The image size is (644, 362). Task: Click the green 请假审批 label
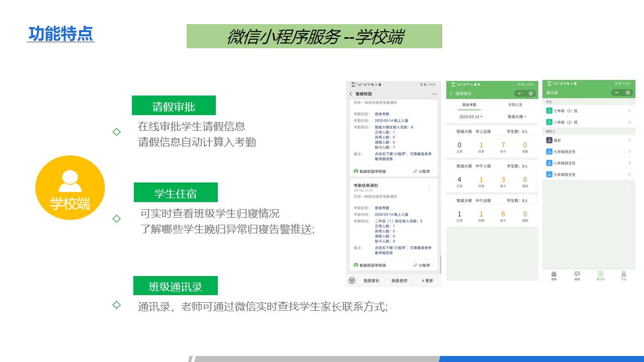click(x=174, y=106)
